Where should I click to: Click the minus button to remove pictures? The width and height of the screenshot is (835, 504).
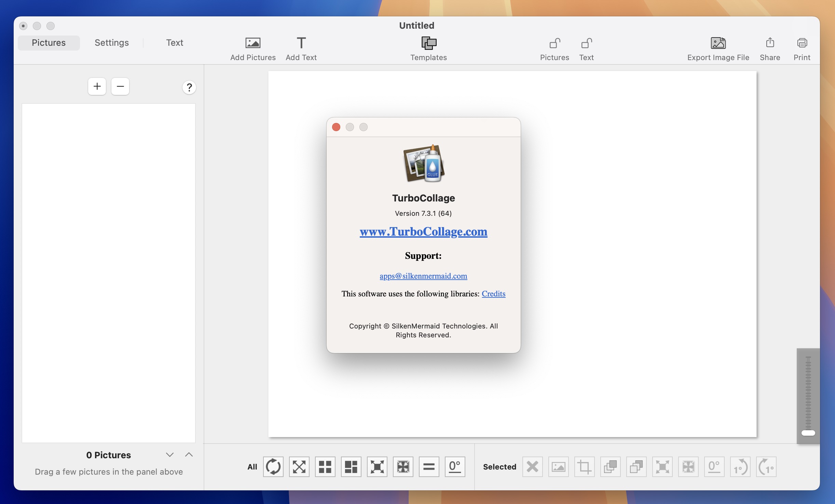coord(120,86)
